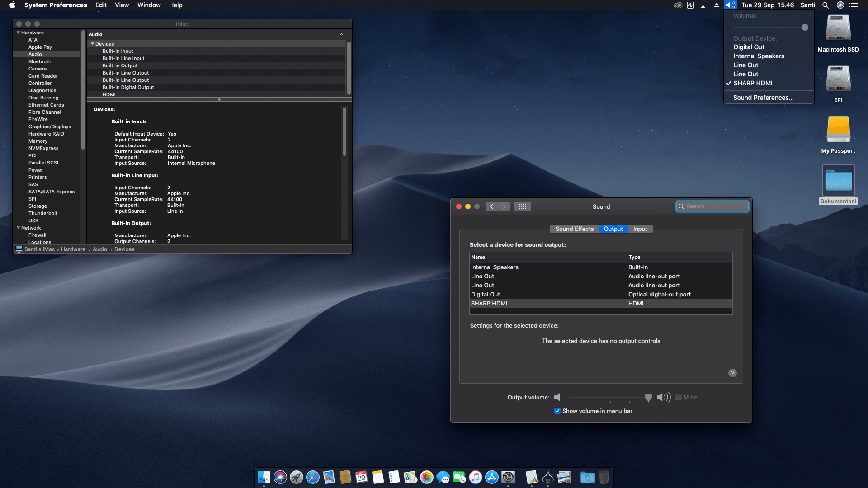The height and width of the screenshot is (488, 868).
Task: Click the help question mark button
Action: [732, 373]
